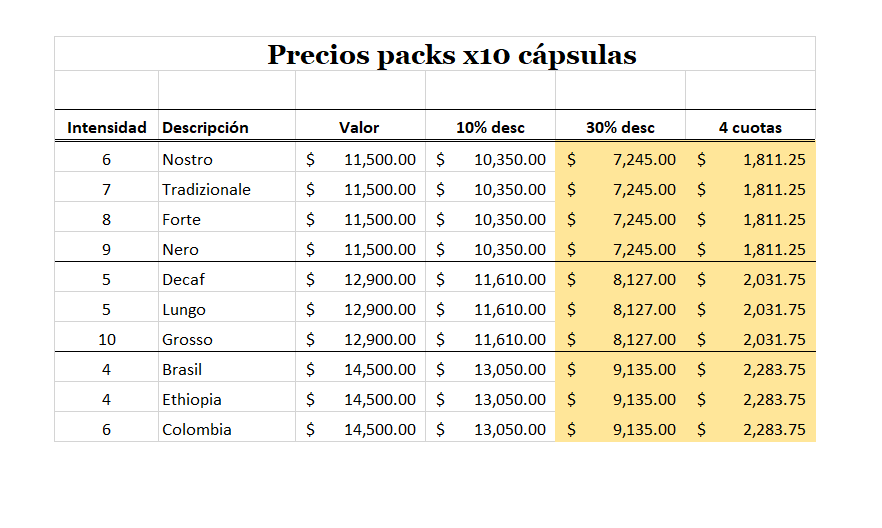This screenshot has height=528, width=882.
Task: Click the Valor column header
Action: [x=359, y=127]
